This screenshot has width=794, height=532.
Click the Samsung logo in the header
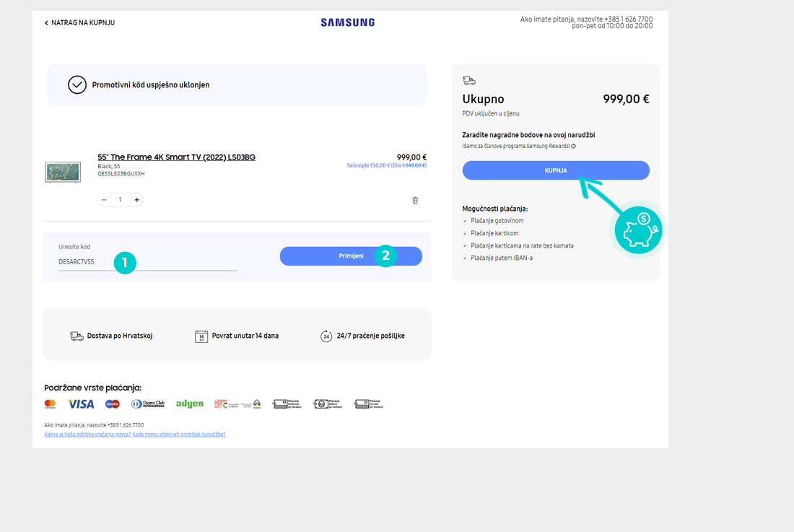[x=348, y=22]
